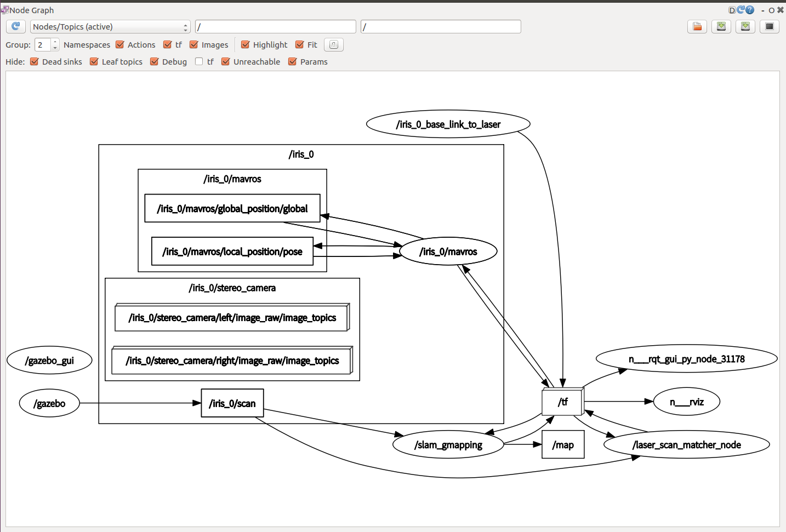Screen dimensions: 786x532
Task: Click the dark square export toolbar icon
Action: [769, 26]
